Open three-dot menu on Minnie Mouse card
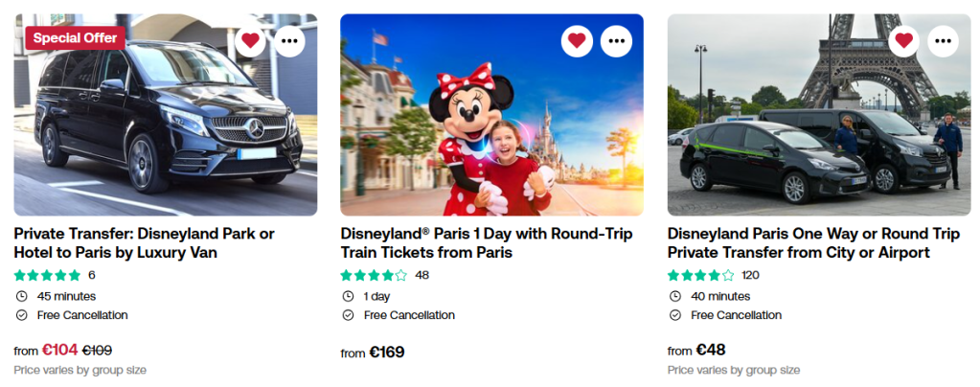The image size is (980, 387). pyautogui.click(x=616, y=40)
